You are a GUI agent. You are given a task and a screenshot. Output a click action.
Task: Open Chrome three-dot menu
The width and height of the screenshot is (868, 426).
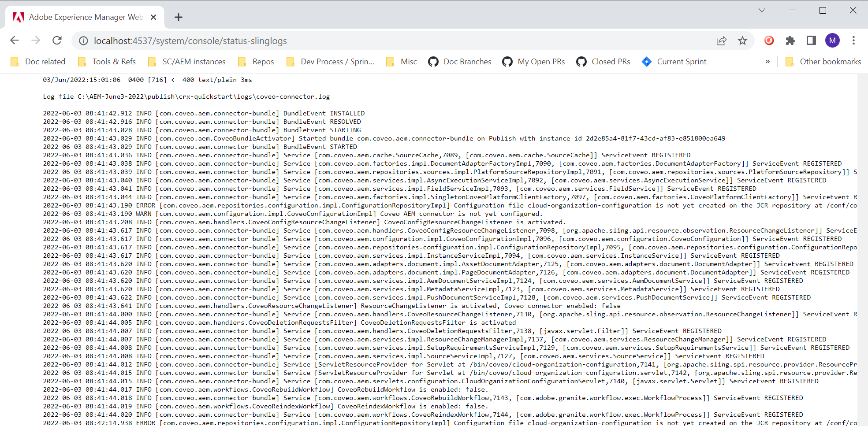853,41
